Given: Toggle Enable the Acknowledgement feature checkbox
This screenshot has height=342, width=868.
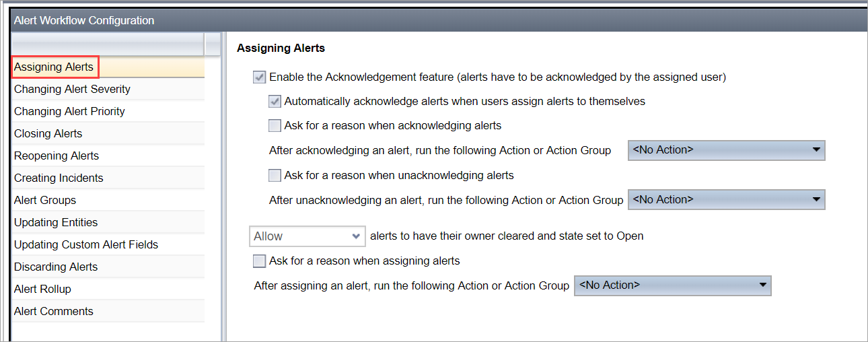Looking at the screenshot, I should 259,77.
